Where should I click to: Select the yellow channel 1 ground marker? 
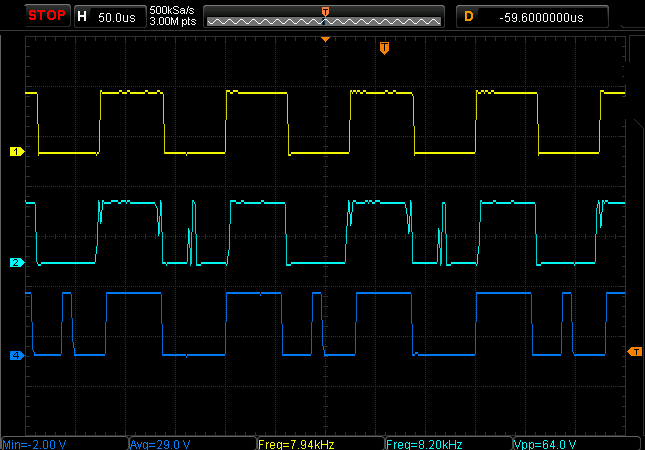[17, 152]
